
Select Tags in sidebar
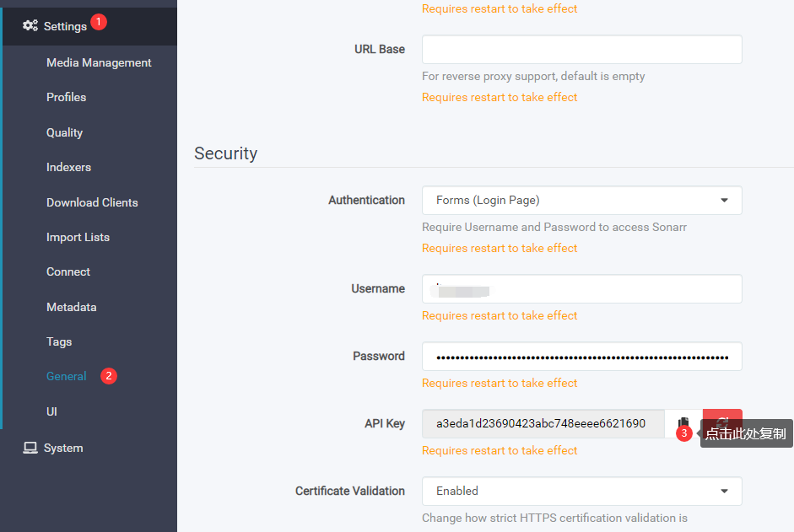click(59, 341)
